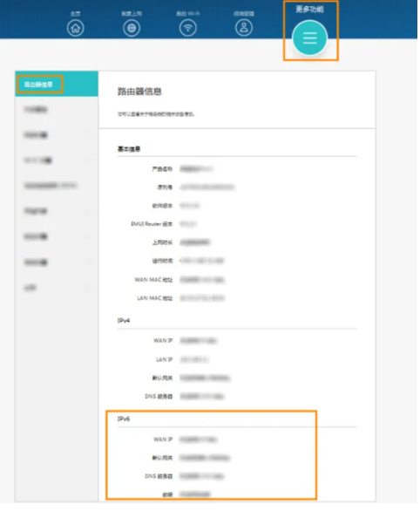Select the WAN MAC 地址 value

[202, 280]
